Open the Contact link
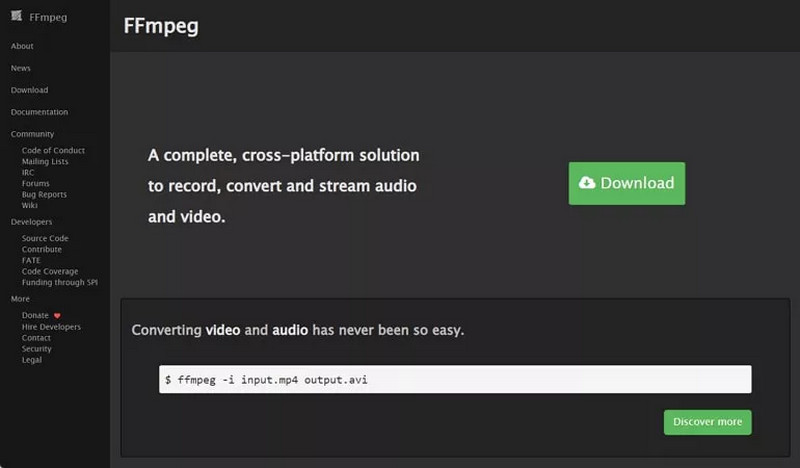This screenshot has width=800, height=468. pyautogui.click(x=36, y=338)
